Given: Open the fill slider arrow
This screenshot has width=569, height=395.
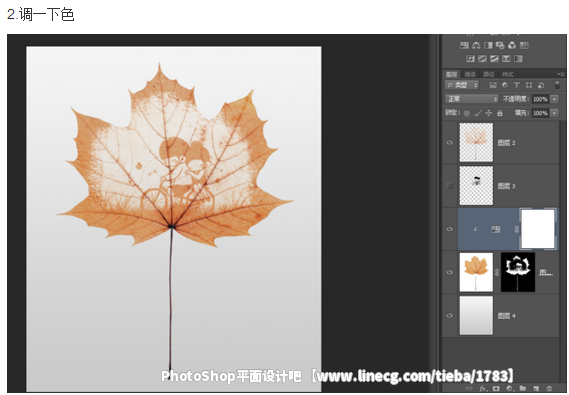Looking at the screenshot, I should click(554, 113).
